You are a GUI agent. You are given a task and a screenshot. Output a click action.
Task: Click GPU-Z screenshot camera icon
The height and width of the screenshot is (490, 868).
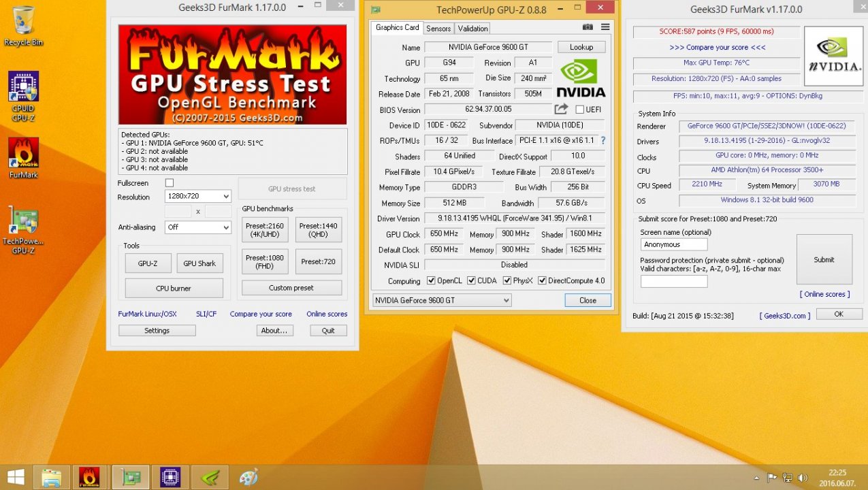(588, 27)
